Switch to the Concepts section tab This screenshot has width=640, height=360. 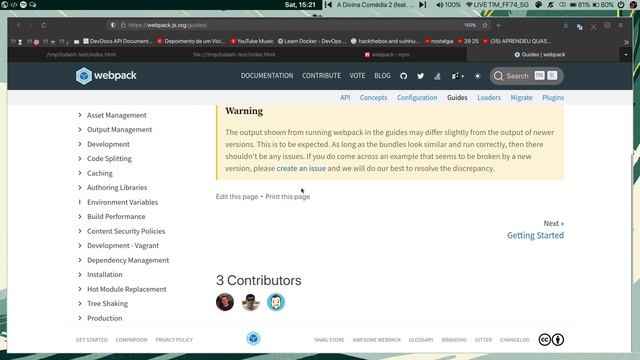(x=373, y=98)
